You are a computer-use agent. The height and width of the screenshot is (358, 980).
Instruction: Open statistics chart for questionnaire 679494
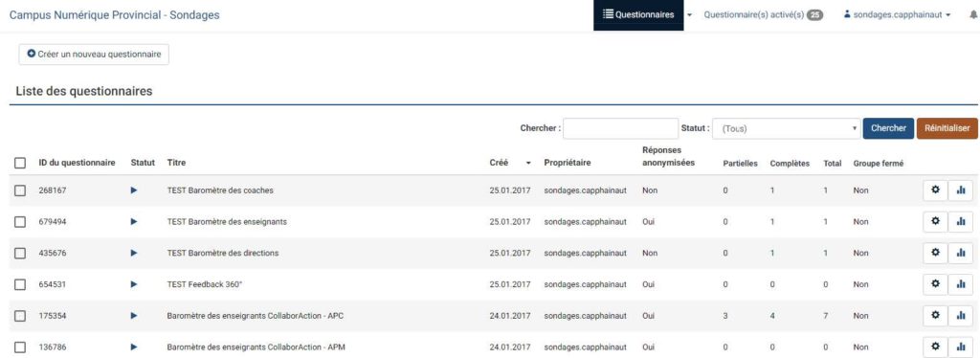tap(961, 221)
